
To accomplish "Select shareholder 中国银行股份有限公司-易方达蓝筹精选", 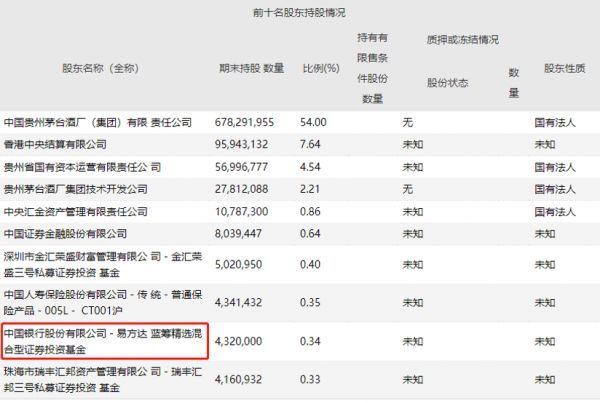I will click(x=103, y=341).
